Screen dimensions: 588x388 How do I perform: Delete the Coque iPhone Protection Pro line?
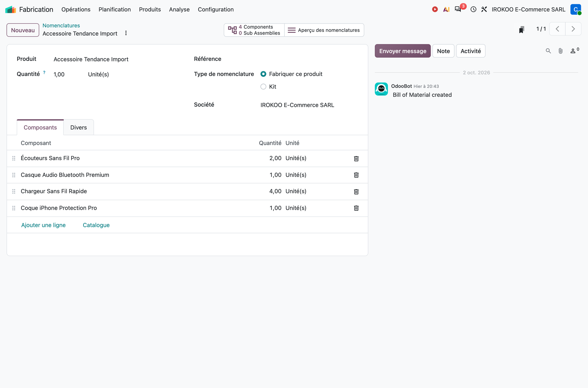pyautogui.click(x=356, y=208)
